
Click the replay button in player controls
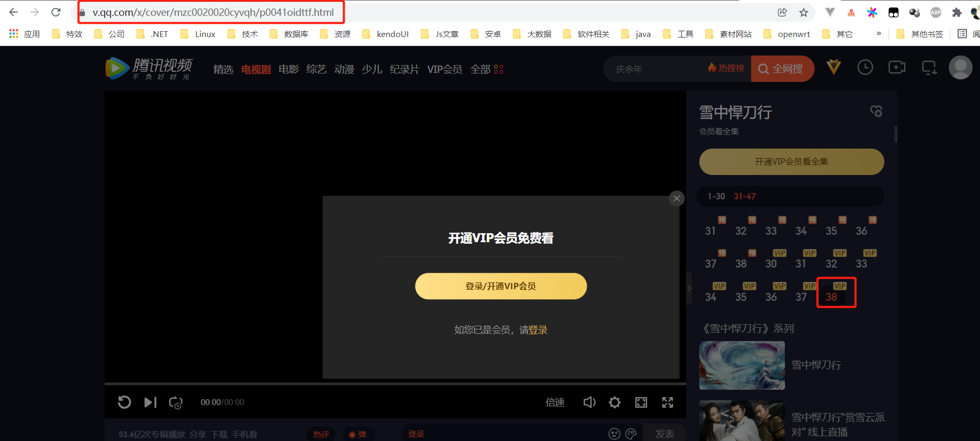[x=124, y=402]
